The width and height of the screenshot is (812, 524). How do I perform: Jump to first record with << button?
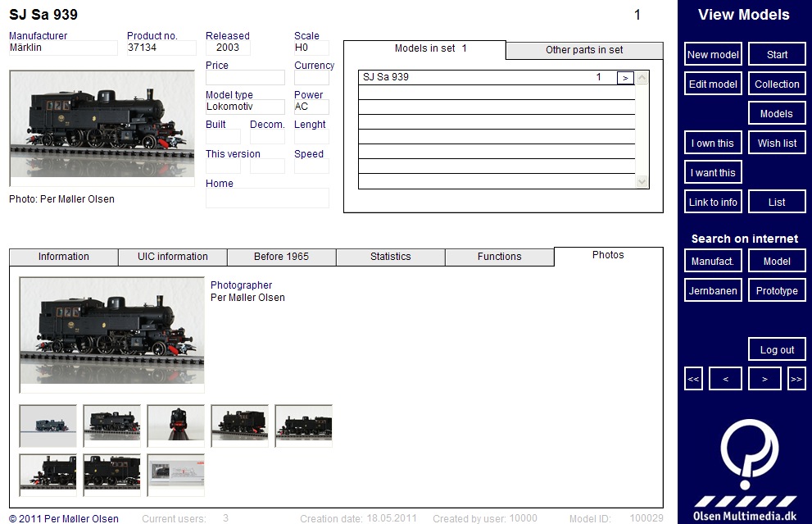pos(693,379)
